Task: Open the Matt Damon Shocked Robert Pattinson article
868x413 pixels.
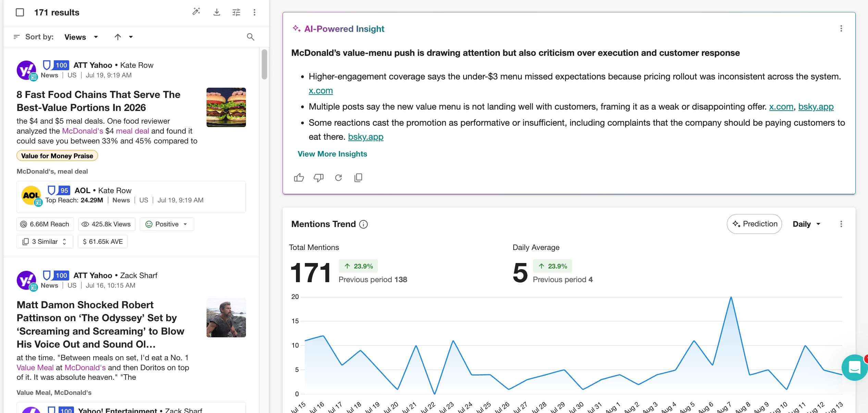Action: [100, 325]
